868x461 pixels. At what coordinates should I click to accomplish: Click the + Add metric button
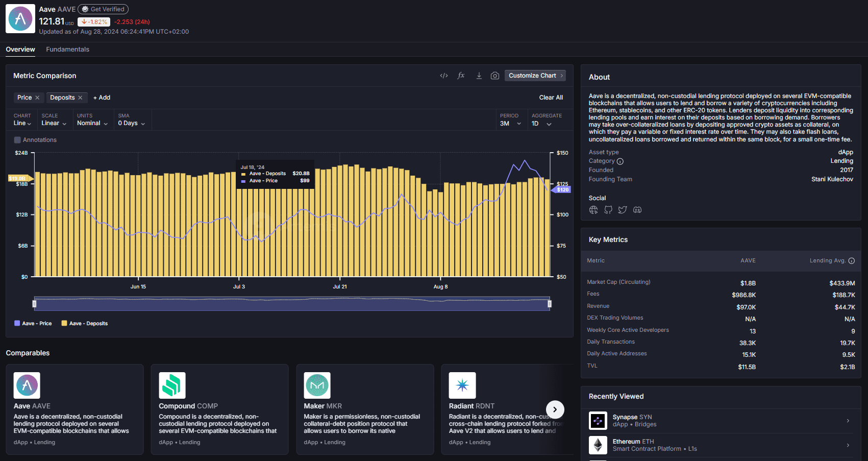point(102,98)
